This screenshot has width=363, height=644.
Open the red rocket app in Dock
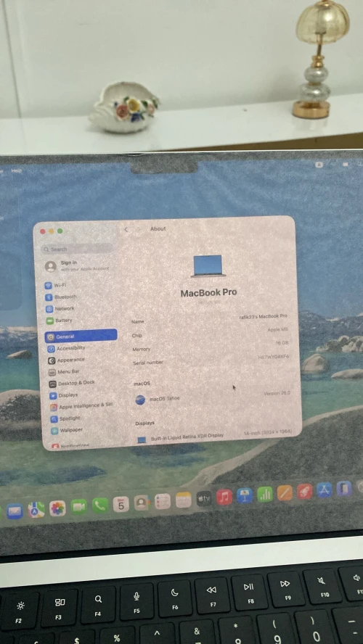coord(305,491)
